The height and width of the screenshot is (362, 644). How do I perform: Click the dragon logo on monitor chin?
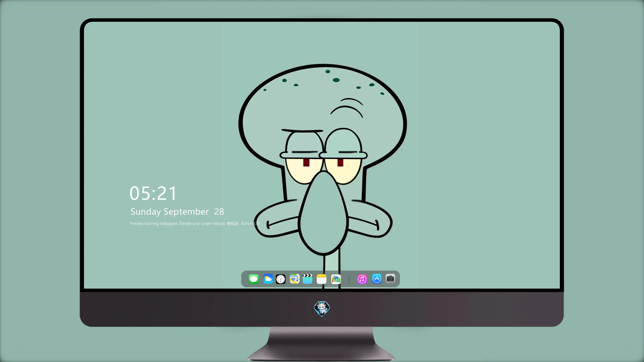point(322,309)
